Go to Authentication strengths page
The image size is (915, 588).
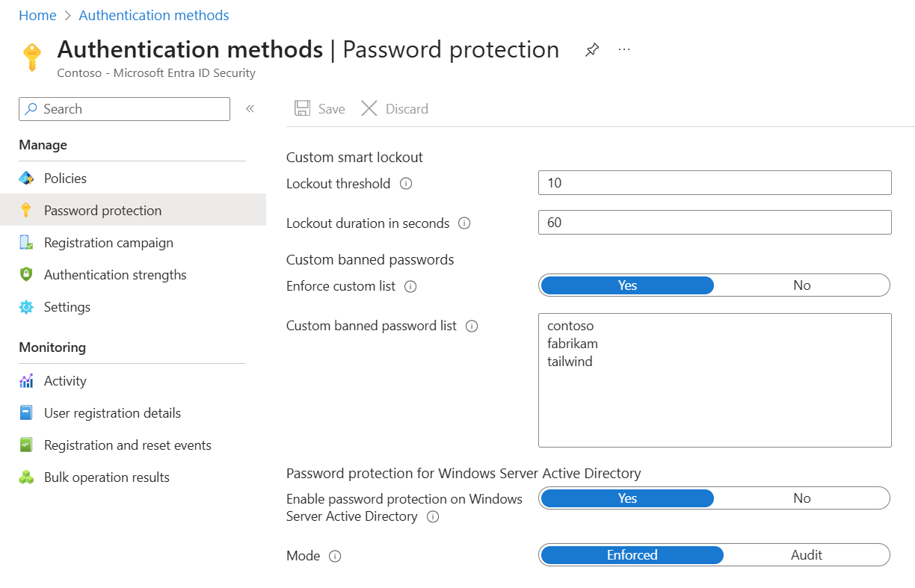coord(115,275)
